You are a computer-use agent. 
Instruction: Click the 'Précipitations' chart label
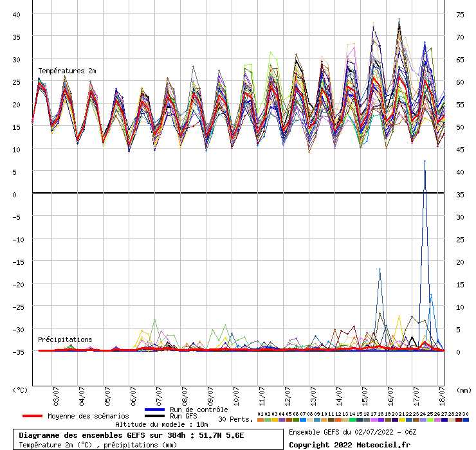click(x=65, y=339)
